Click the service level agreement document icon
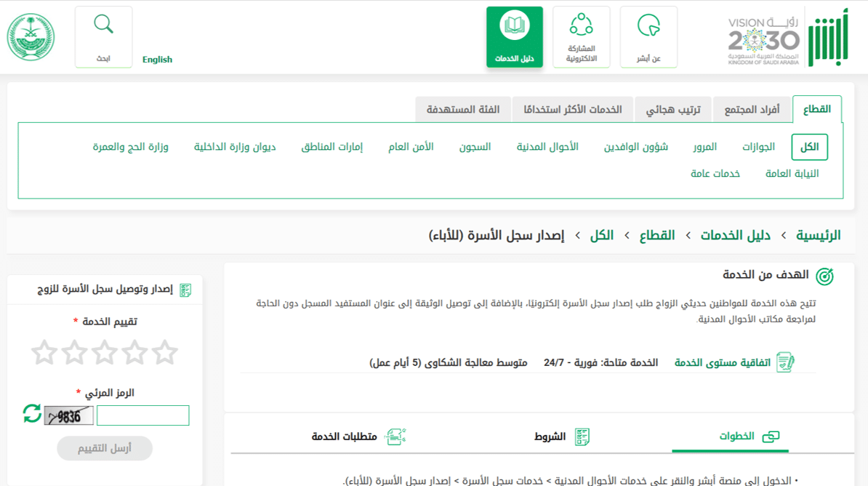Image resolution: width=868 pixels, height=486 pixels. pos(785,362)
